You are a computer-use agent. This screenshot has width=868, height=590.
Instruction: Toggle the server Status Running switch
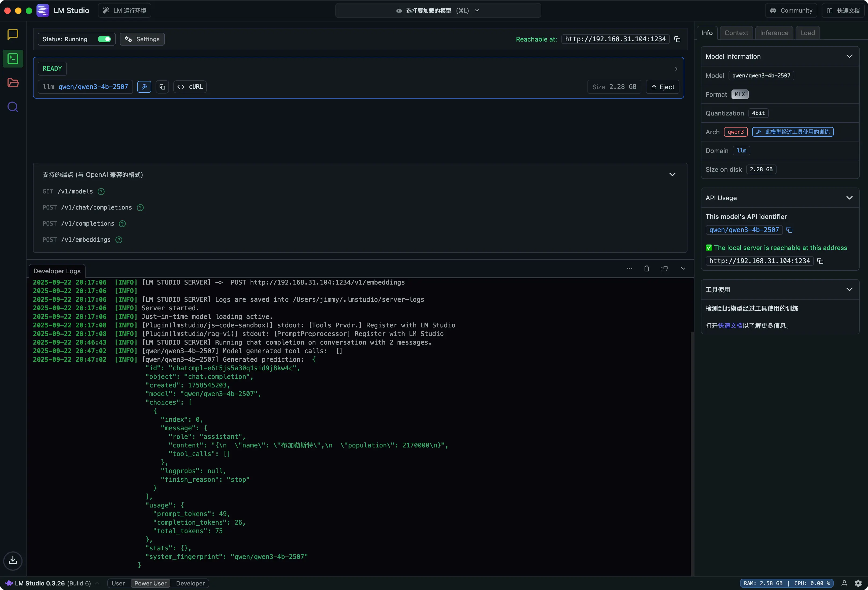coord(104,39)
